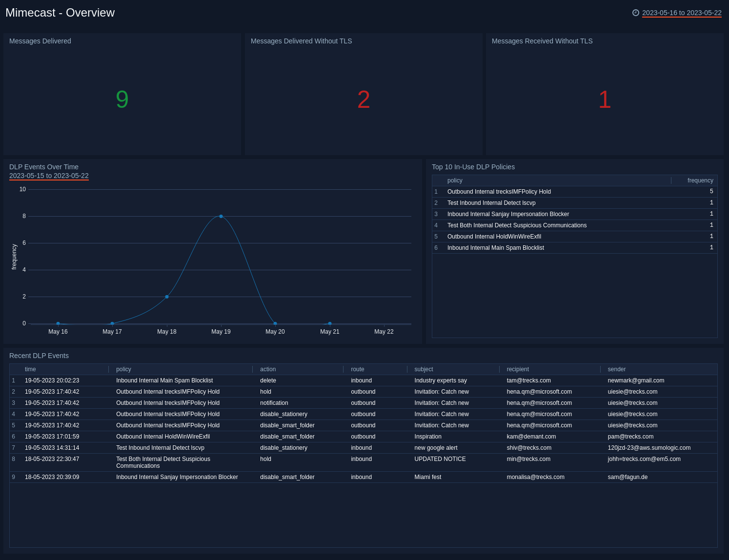
Task: Click recipient monalisa@trecks.com
Action: click(535, 477)
